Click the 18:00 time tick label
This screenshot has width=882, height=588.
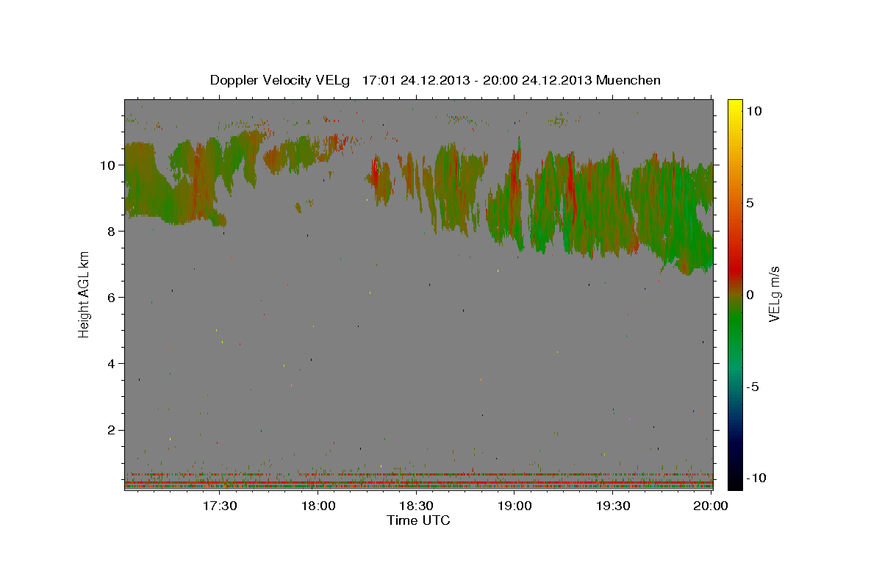(318, 506)
